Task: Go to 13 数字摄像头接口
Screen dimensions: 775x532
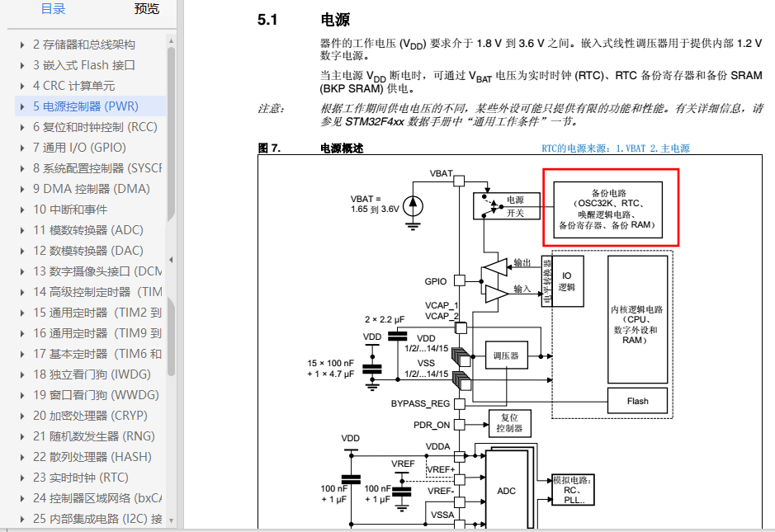Action: pos(97,271)
